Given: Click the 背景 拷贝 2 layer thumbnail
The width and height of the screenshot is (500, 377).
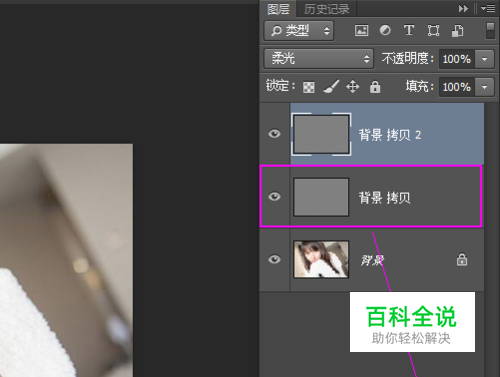Looking at the screenshot, I should tap(321, 134).
